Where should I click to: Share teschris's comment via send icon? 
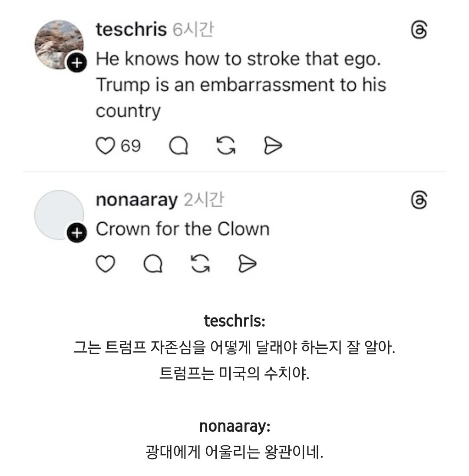point(273,146)
